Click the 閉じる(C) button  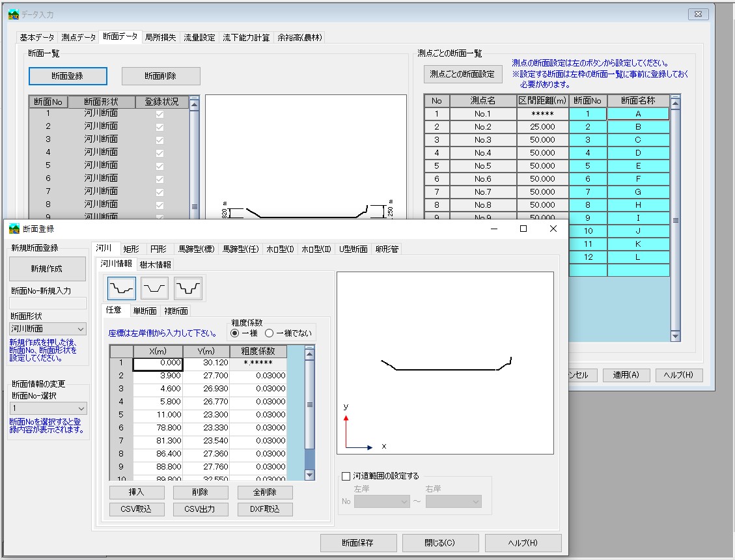(x=440, y=542)
